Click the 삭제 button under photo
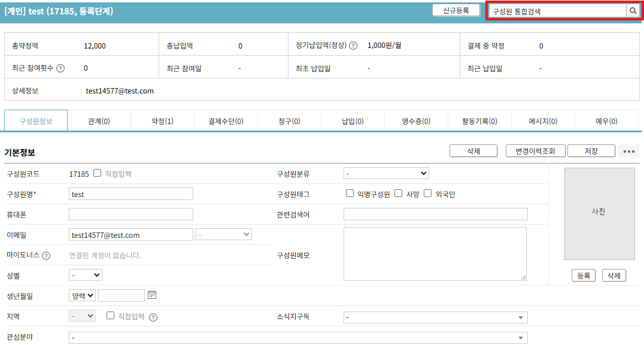 [x=614, y=276]
